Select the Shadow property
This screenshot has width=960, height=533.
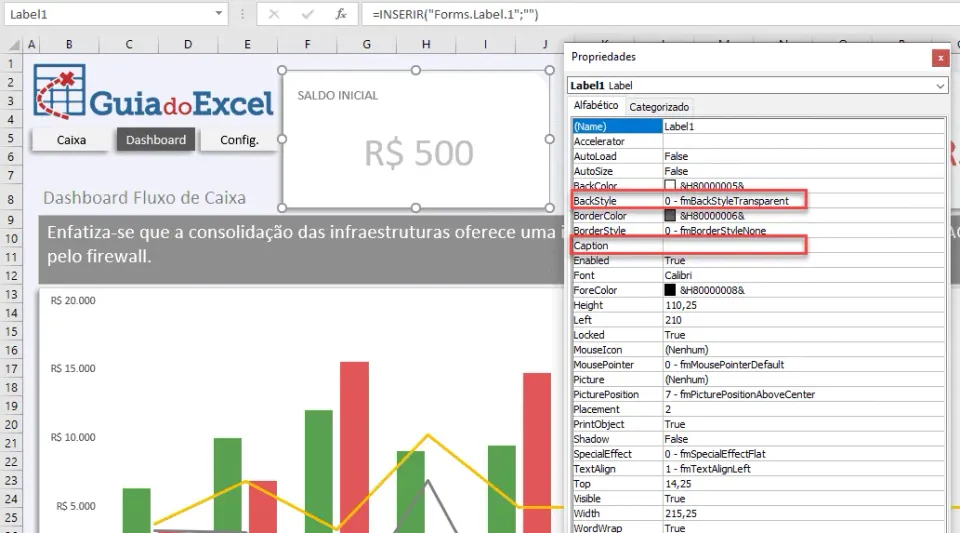(758, 439)
